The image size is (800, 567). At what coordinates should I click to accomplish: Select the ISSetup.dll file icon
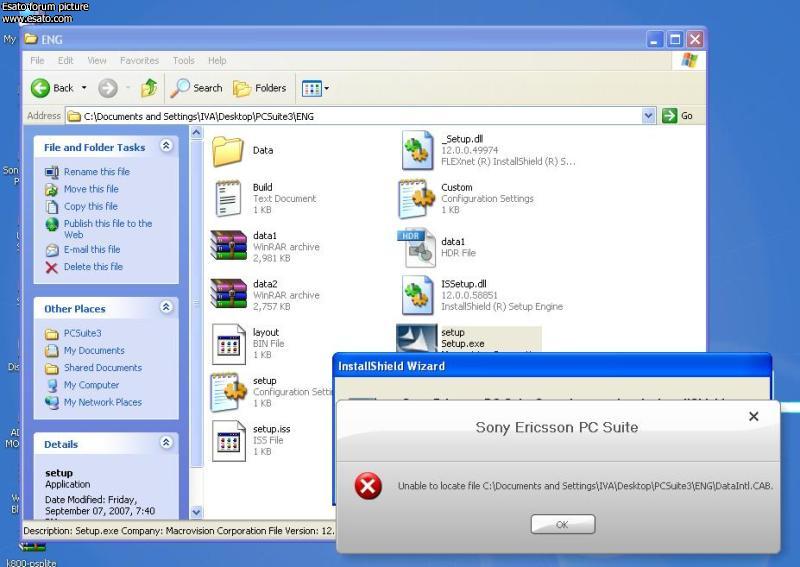pyautogui.click(x=417, y=295)
